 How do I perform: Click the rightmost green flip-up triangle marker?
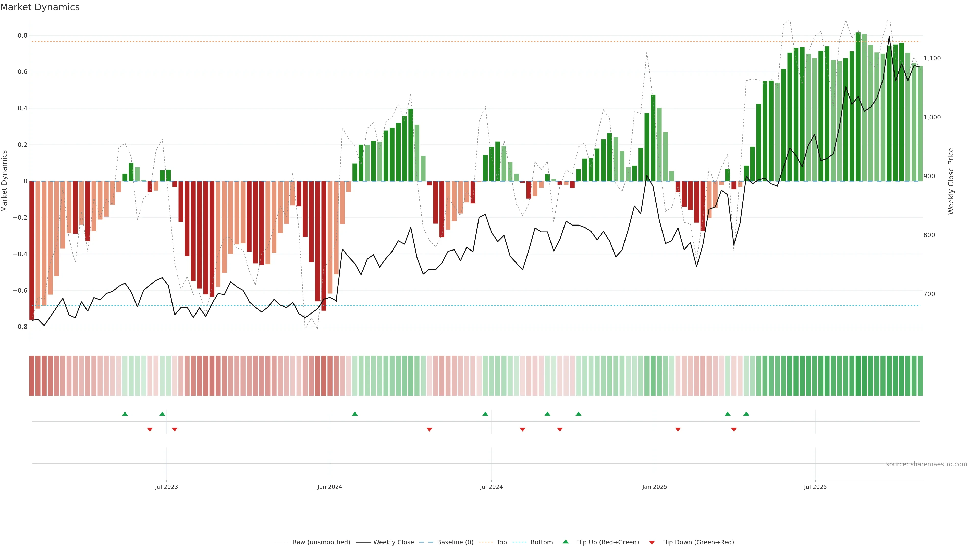(746, 414)
